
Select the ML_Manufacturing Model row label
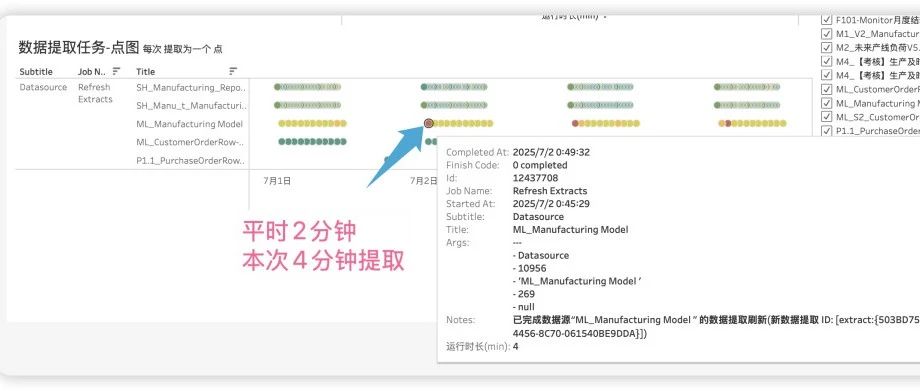[x=190, y=124]
